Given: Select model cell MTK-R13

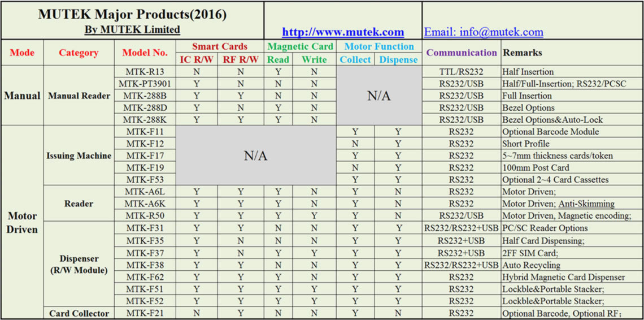Looking at the screenshot, I should pos(145,72).
